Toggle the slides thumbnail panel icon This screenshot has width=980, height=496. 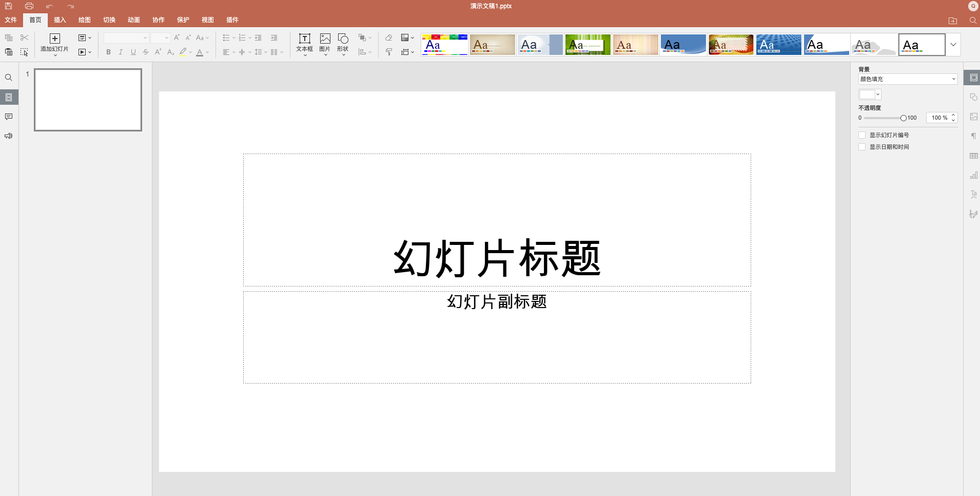9,97
